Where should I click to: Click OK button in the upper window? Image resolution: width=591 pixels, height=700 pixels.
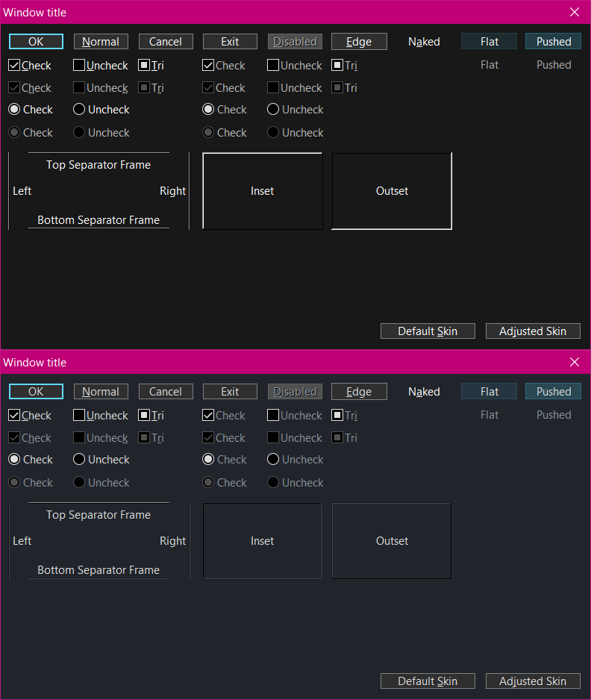point(36,42)
